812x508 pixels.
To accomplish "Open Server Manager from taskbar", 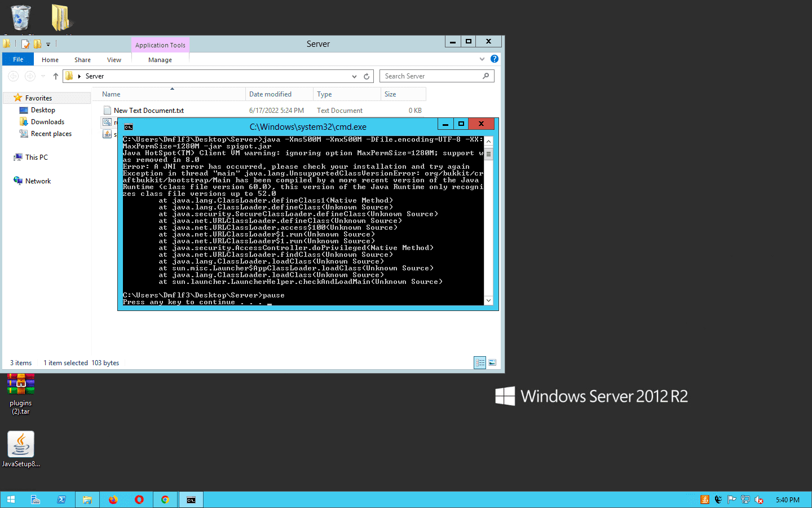I will point(35,500).
